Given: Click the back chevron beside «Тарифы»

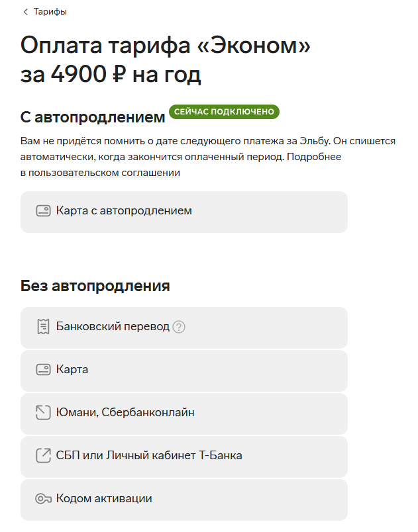Looking at the screenshot, I should click(x=25, y=11).
